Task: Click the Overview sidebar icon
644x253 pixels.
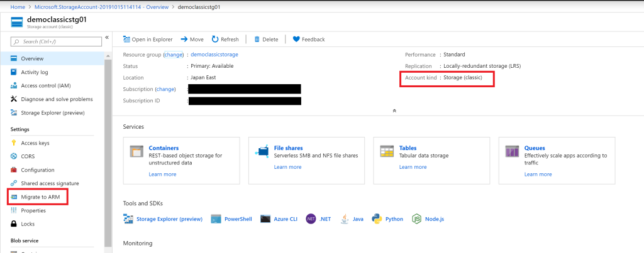Action: point(14,58)
